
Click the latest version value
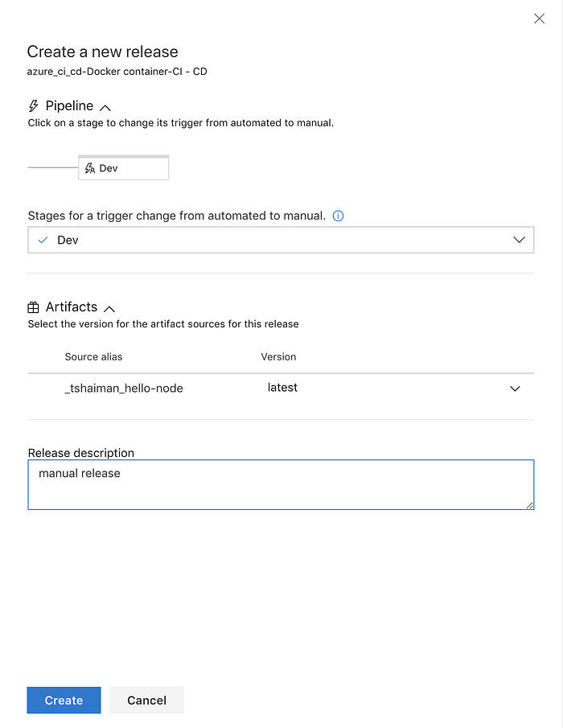[x=282, y=388]
